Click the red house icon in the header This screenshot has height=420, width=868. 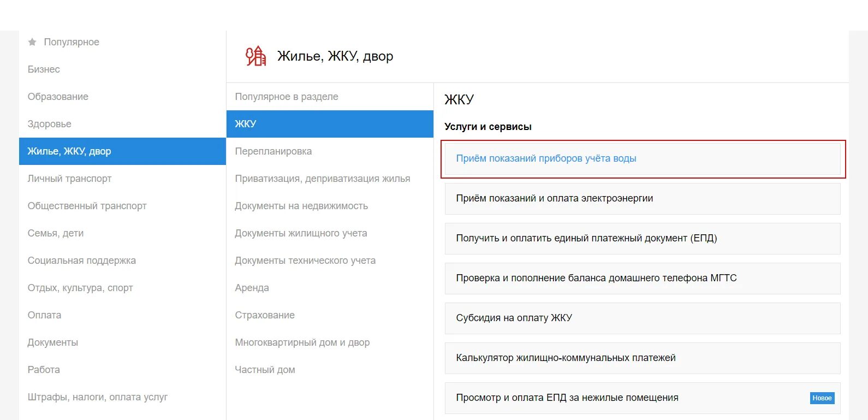point(255,56)
